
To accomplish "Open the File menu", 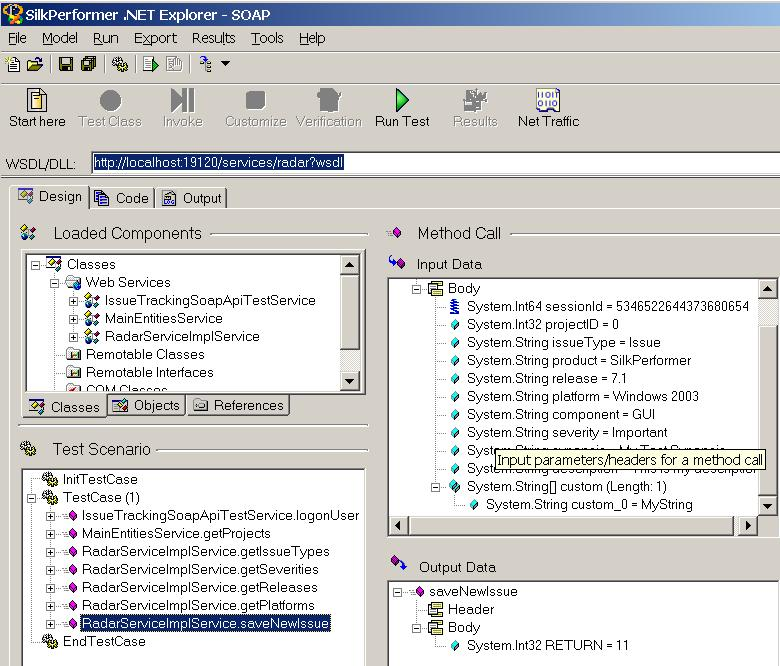I will coord(17,38).
